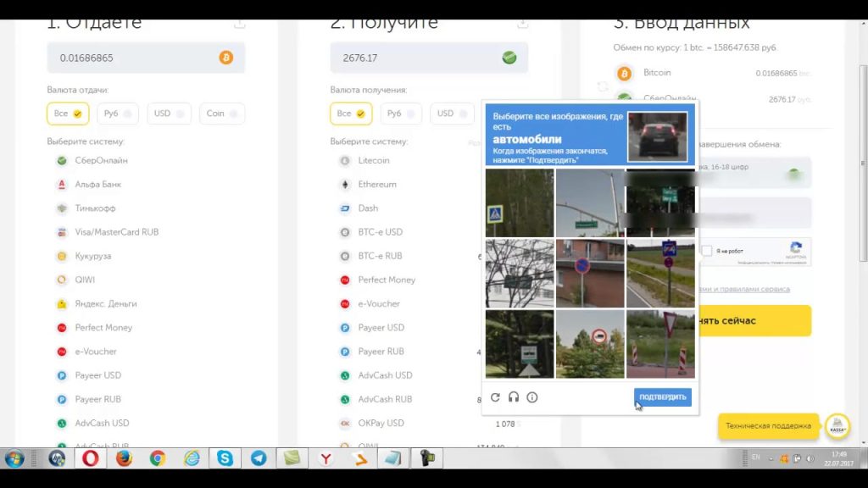
Task: Click the export icon beside Отдаете heading
Action: [240, 23]
